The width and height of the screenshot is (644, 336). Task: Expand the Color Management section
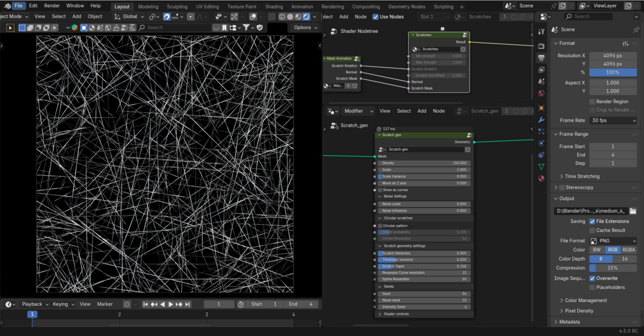point(586,300)
